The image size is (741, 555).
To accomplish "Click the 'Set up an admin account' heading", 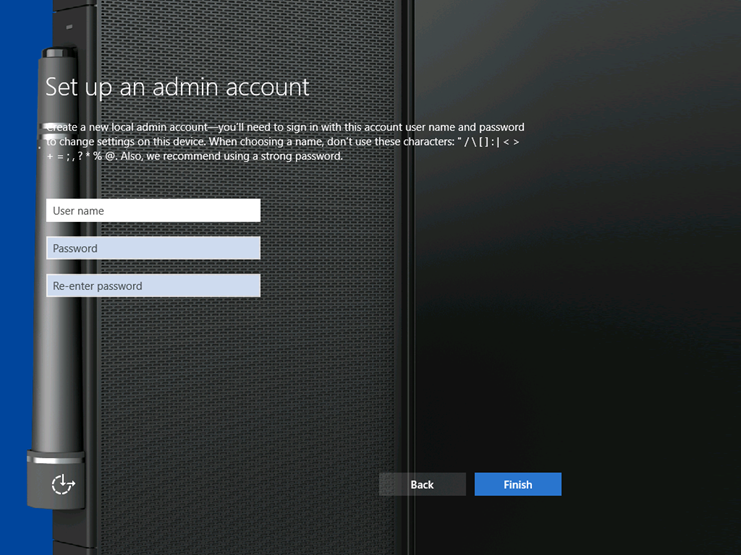I will (177, 87).
